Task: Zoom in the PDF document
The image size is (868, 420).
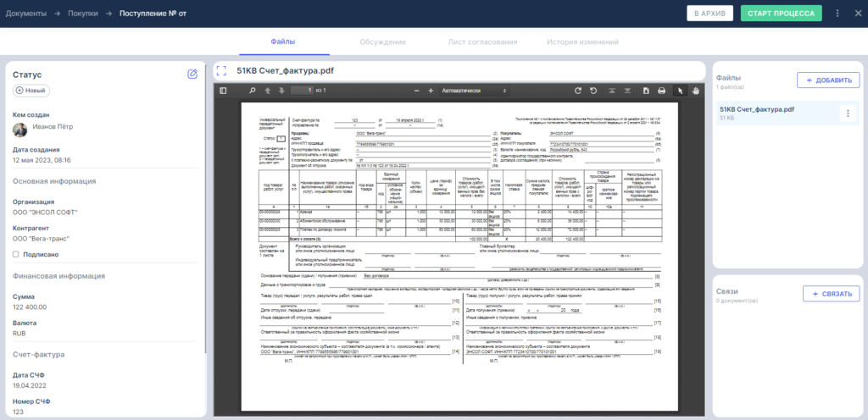Action: click(x=430, y=91)
